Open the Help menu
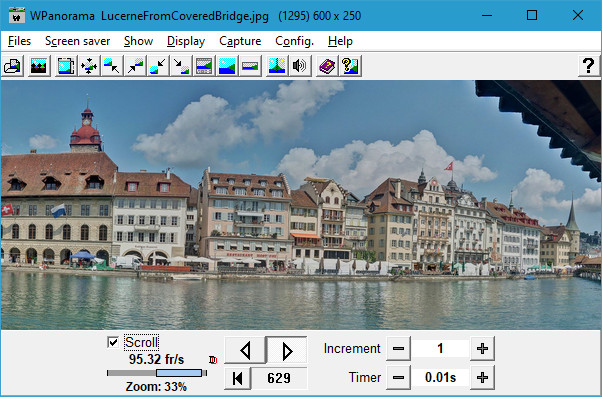The image size is (602, 397). click(x=340, y=41)
